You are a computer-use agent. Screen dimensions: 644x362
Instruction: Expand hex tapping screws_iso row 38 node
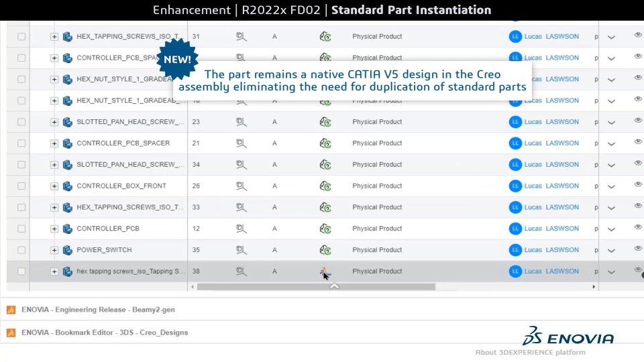pyautogui.click(x=54, y=271)
